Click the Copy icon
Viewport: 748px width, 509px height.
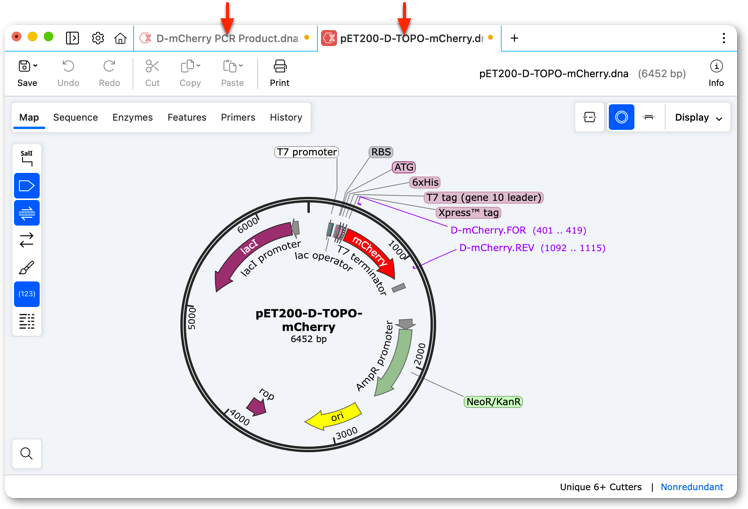point(188,66)
